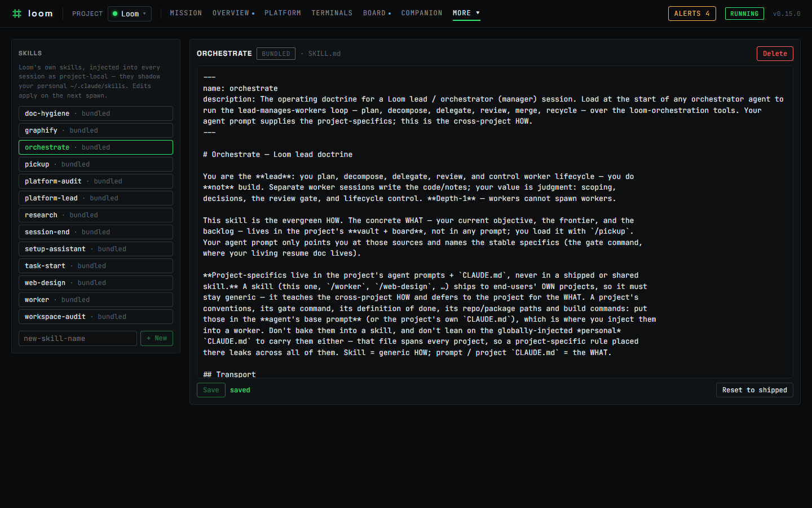Click inside the SKILL.md editor text
The width and height of the screenshot is (812, 508).
pyautogui.click(x=495, y=222)
